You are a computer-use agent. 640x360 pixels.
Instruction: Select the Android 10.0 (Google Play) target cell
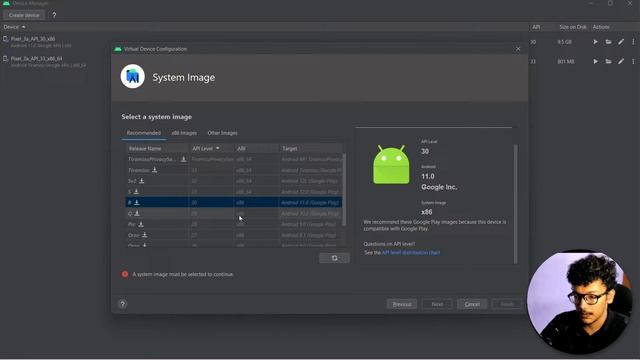pyautogui.click(x=311, y=213)
